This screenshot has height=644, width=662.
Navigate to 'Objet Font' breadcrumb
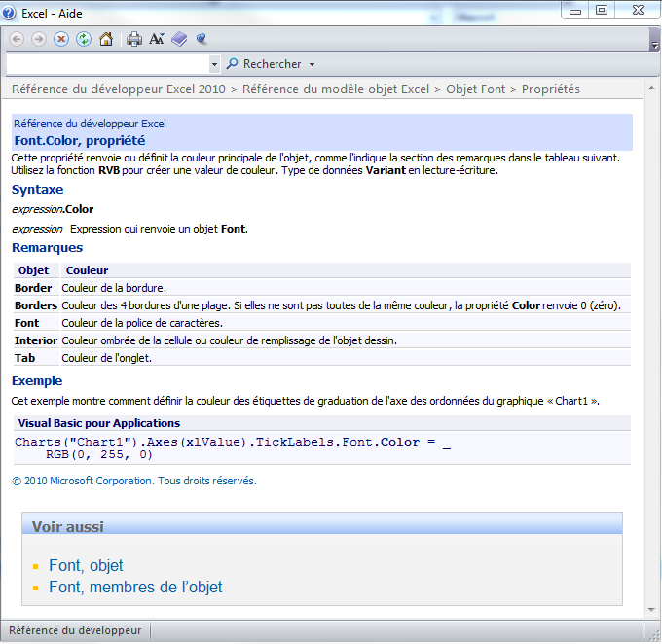tap(475, 89)
